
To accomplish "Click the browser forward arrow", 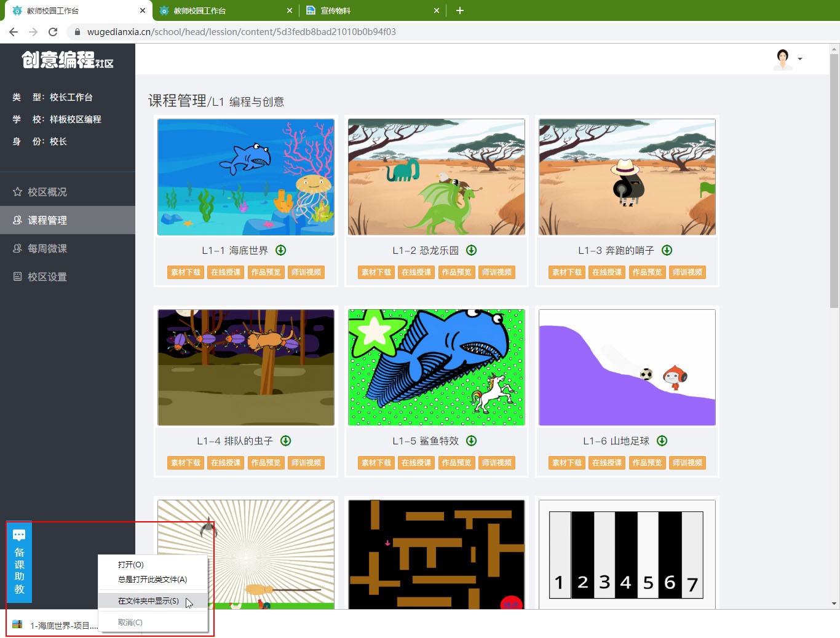I will pos(33,32).
